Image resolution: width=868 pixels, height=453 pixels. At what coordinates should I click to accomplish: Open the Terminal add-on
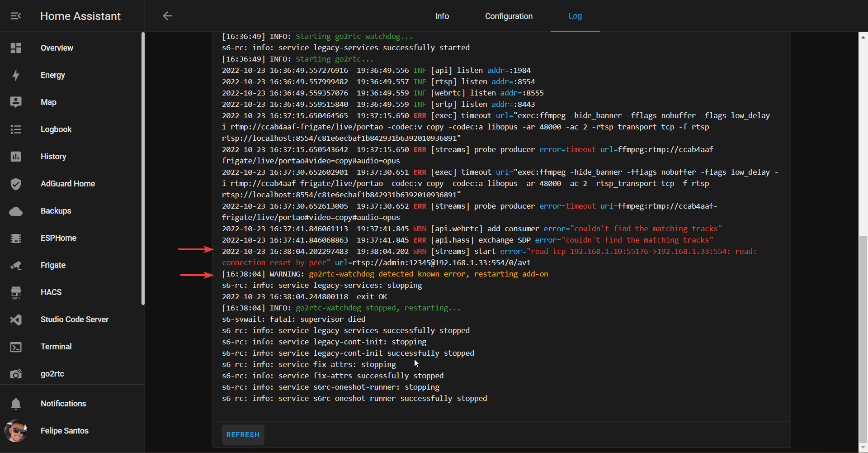tap(56, 347)
